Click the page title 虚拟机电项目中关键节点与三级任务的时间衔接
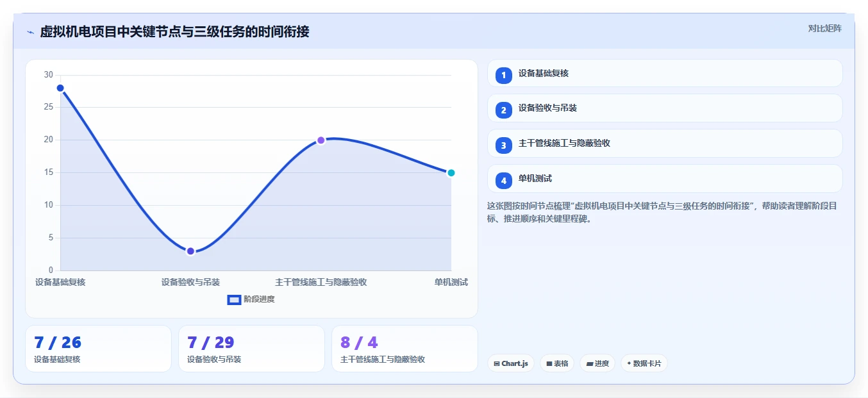 tap(174, 31)
